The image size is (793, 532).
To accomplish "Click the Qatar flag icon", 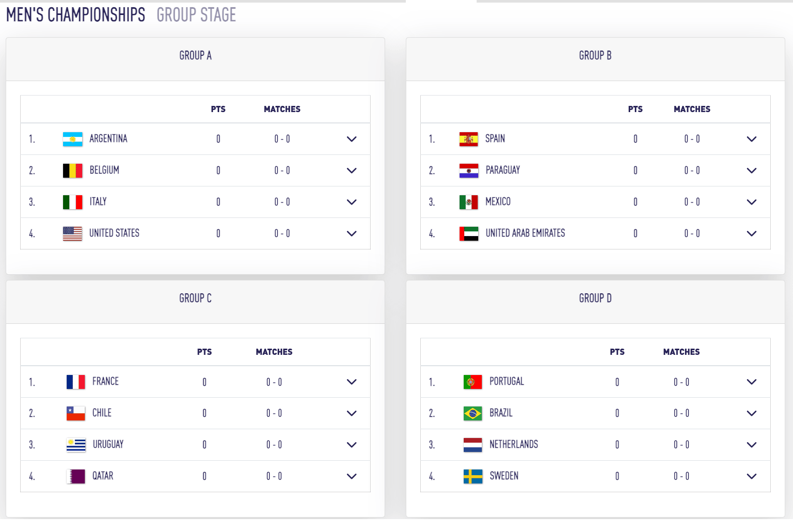I will click(75, 476).
